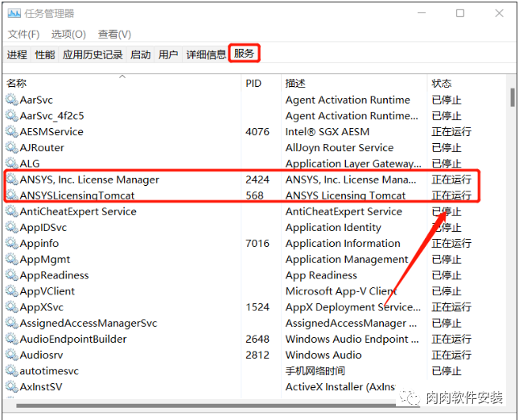
Task: Click the gear icon beside AntiCheatExpert Service
Action: pyautogui.click(x=11, y=211)
